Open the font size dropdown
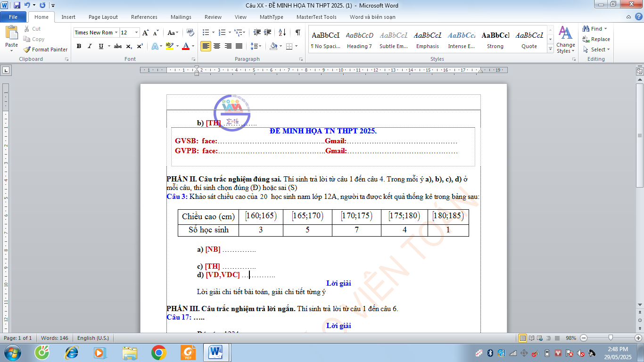Screen dimensions: 644x362 point(137,33)
